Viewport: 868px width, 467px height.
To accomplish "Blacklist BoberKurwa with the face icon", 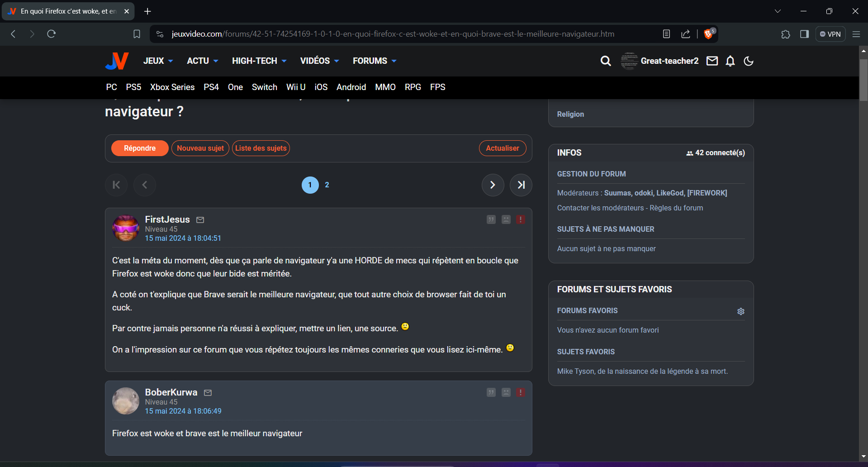I will 506,392.
